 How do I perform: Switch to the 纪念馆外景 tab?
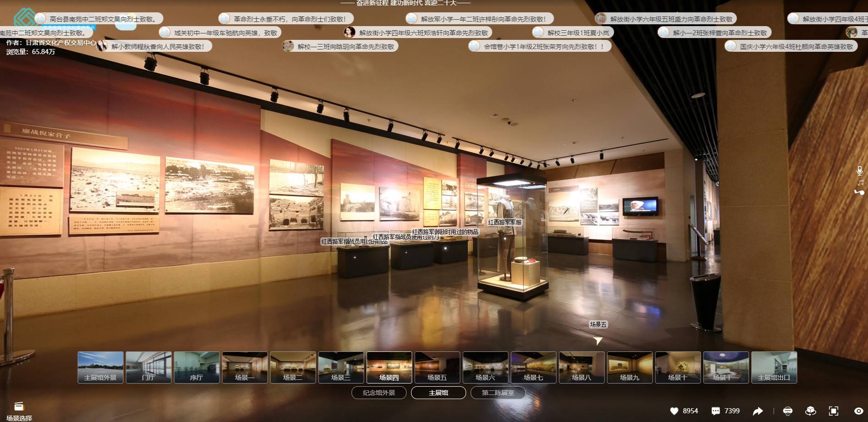coord(379,393)
